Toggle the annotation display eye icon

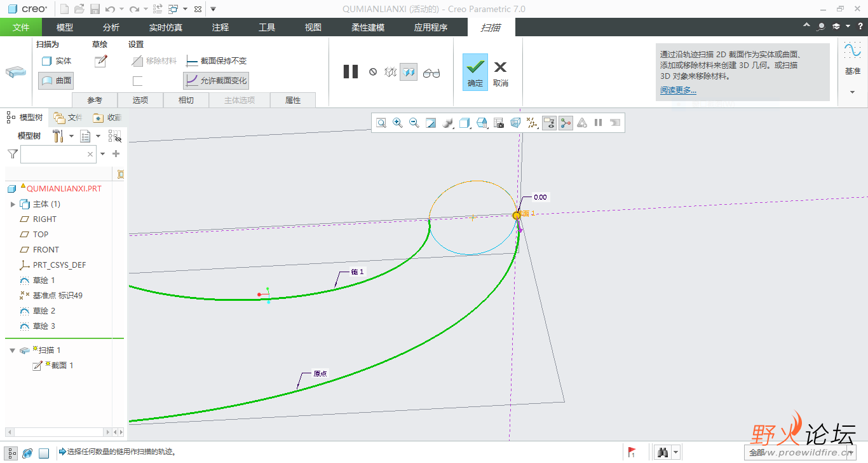click(x=550, y=123)
